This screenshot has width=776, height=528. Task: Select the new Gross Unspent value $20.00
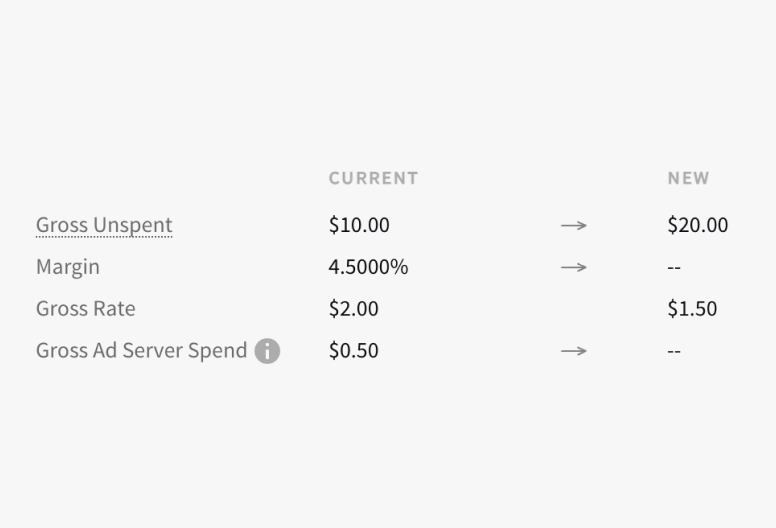(697, 225)
